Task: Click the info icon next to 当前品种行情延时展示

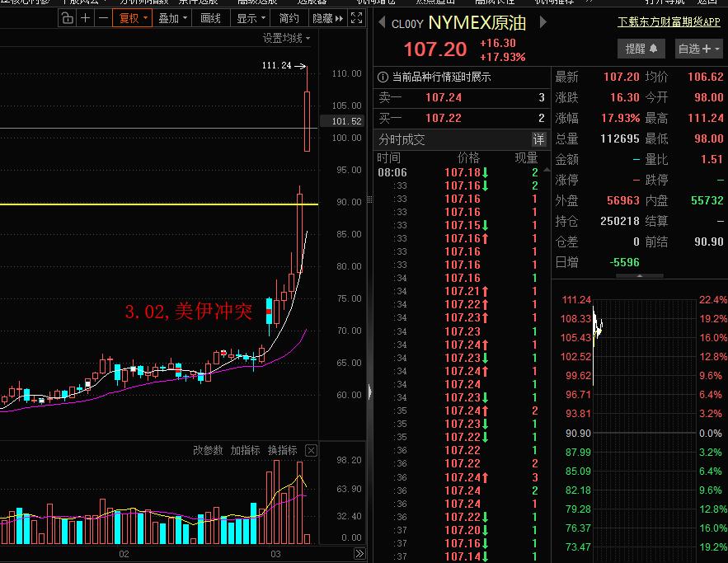Action: coord(383,76)
